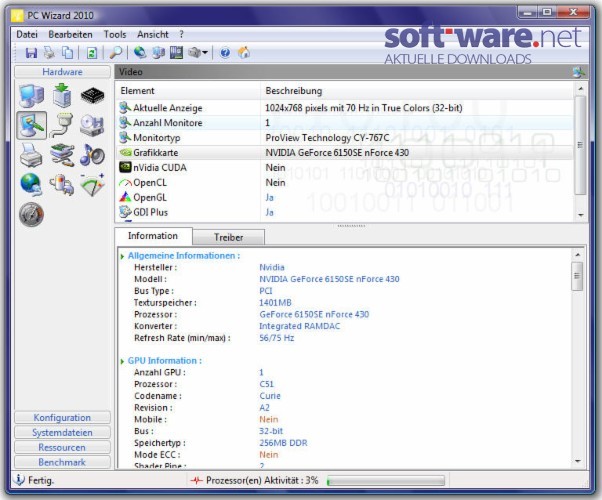The width and height of the screenshot is (602, 500).
Task: Click the Hardware panel button
Action: click(x=62, y=72)
